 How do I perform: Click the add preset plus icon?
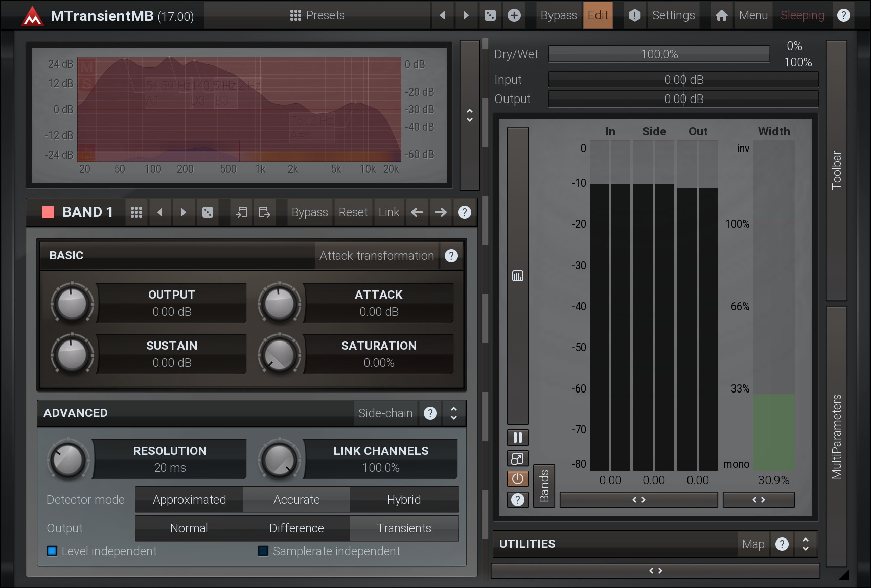[x=514, y=15]
